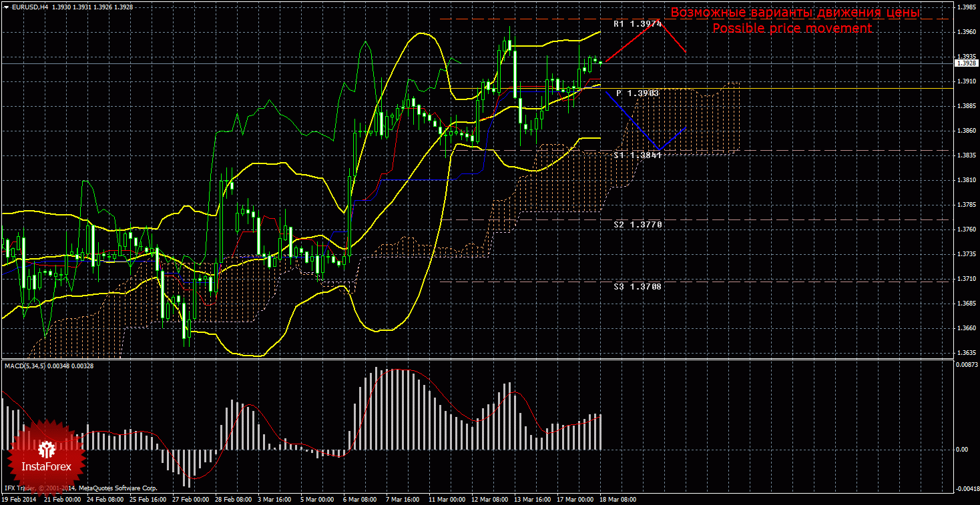The width and height of the screenshot is (980, 505).
Task: Click price scale value 1.3785
Action: point(967,205)
